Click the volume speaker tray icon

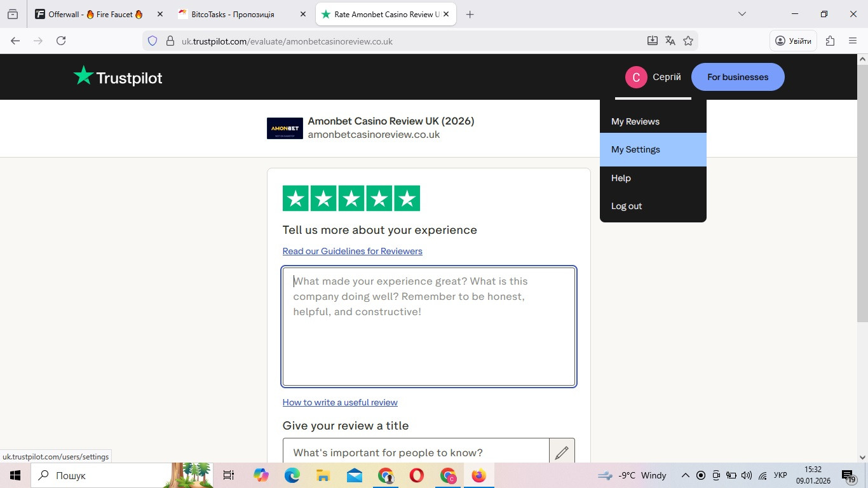(x=747, y=475)
